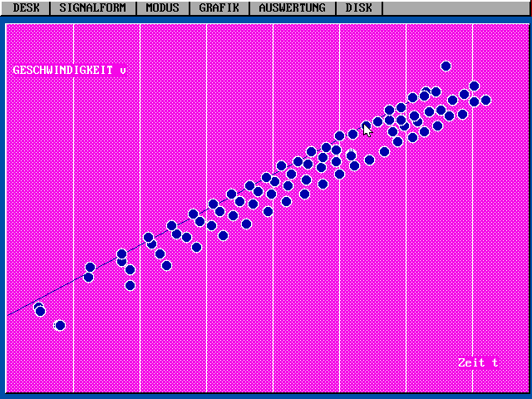Pick the leftmost data point in the plot
The height and width of the screenshot is (399, 532).
click(x=38, y=308)
